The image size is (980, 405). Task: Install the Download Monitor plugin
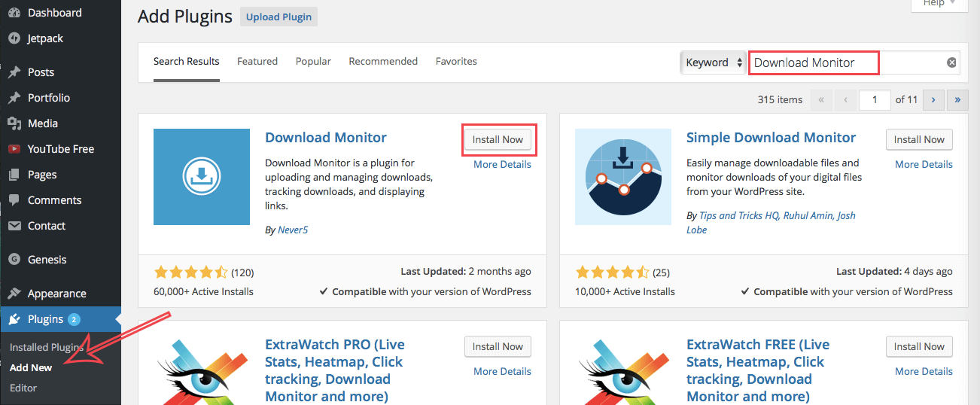(498, 139)
